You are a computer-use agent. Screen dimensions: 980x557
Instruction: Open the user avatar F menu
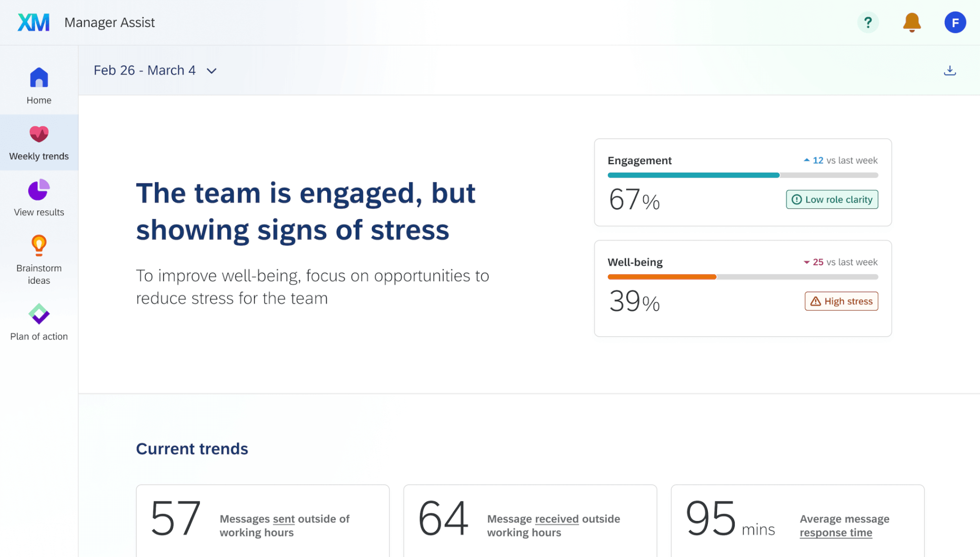coord(955,23)
